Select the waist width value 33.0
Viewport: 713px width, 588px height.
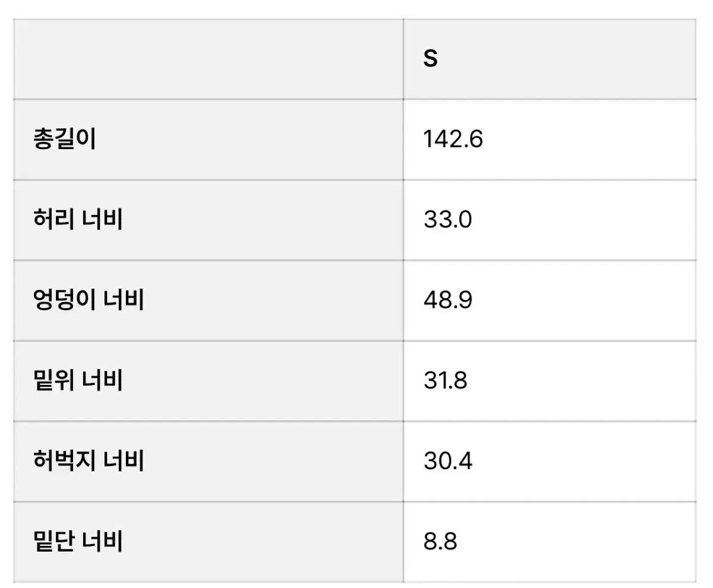[x=448, y=220]
